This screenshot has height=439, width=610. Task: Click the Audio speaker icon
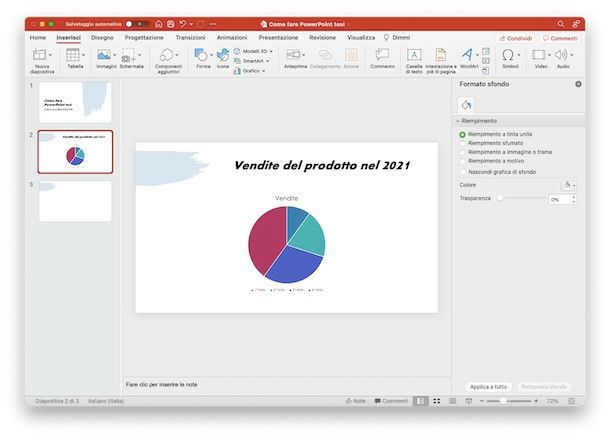(x=561, y=55)
